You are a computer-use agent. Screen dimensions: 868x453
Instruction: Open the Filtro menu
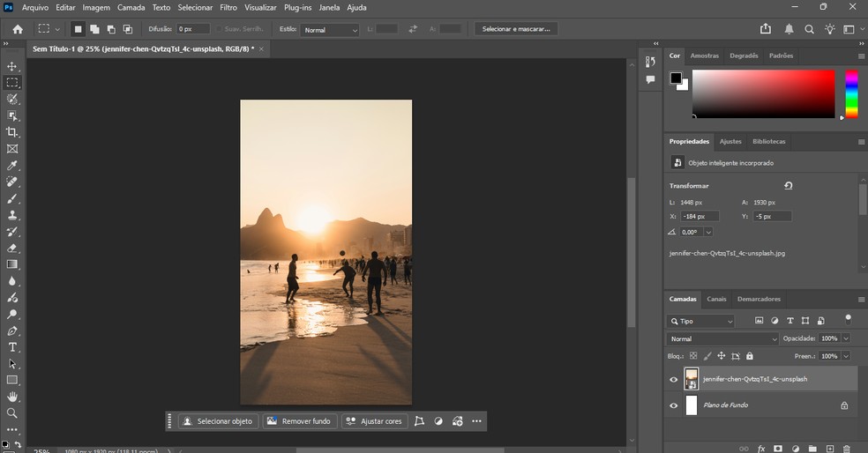[228, 7]
